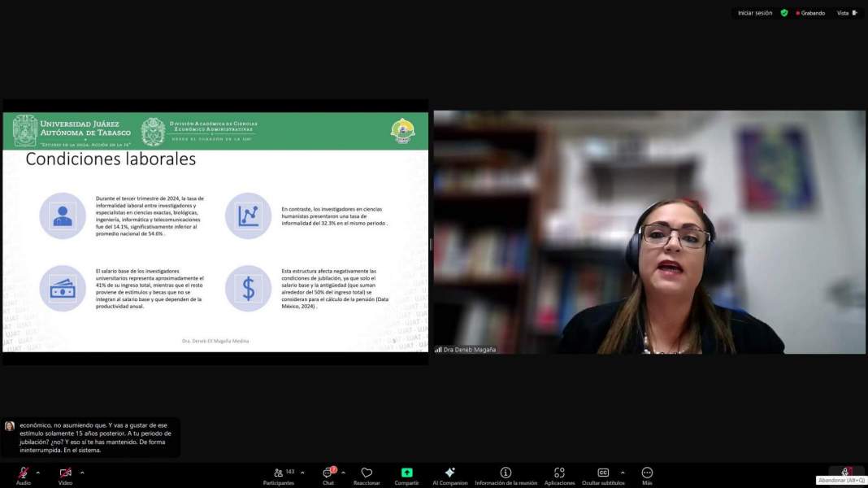Click the green security shield icon
The width and height of the screenshot is (868, 488).
(783, 13)
